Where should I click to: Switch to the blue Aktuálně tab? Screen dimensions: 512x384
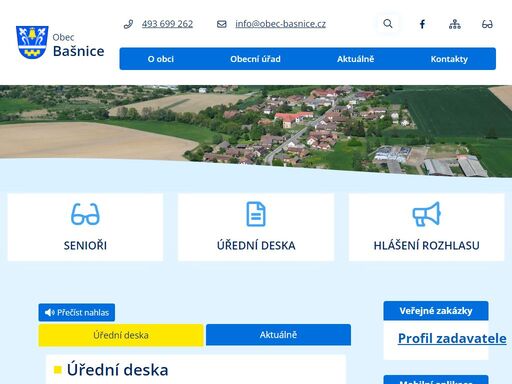pyautogui.click(x=278, y=335)
